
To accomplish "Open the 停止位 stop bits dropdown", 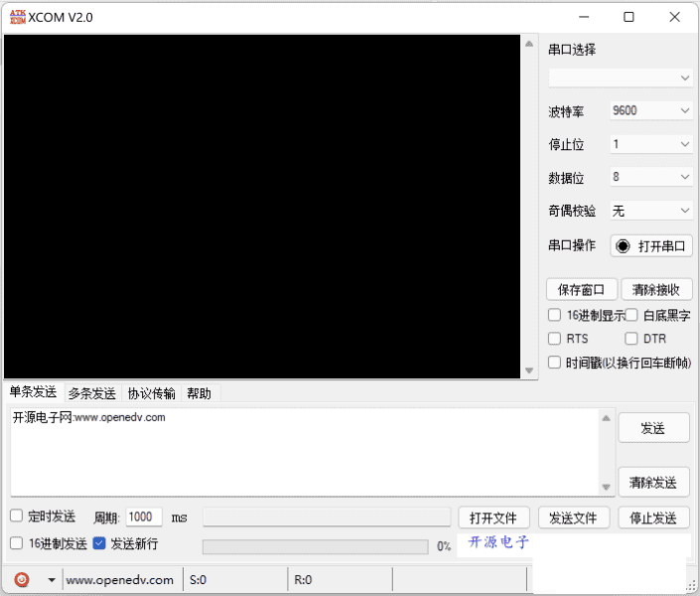I will [x=651, y=144].
